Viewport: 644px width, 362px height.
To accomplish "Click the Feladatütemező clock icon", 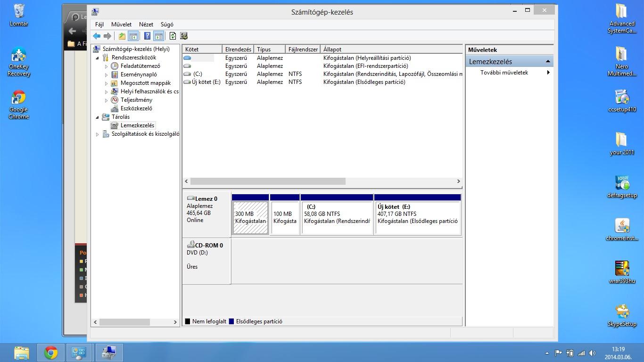I will coord(115,66).
